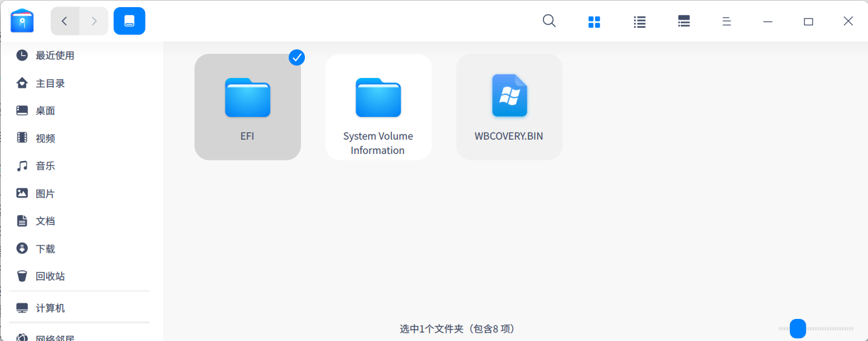Image resolution: width=868 pixels, height=341 pixels.
Task: Click the music note icon beside 音乐
Action: click(x=22, y=166)
